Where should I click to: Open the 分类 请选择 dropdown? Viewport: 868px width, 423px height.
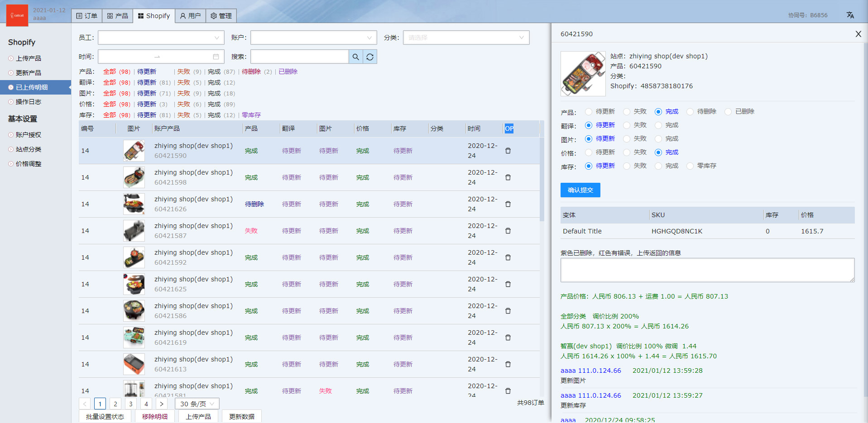click(466, 38)
